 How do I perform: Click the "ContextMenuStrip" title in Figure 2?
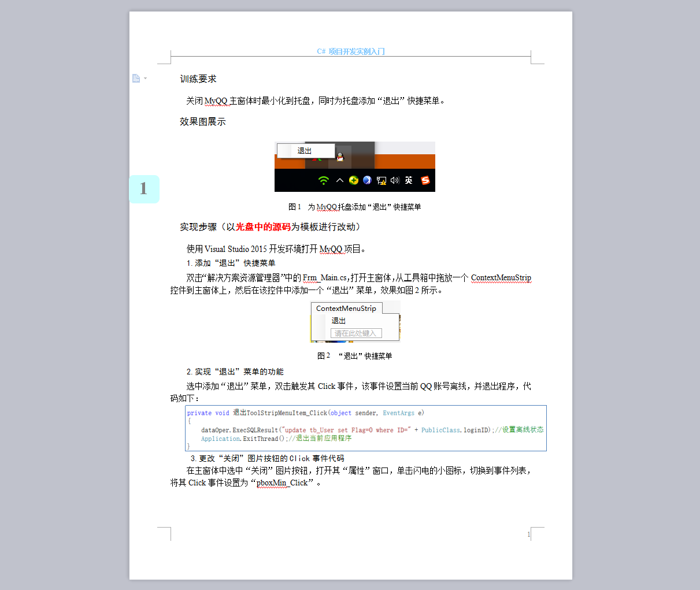[x=346, y=309]
